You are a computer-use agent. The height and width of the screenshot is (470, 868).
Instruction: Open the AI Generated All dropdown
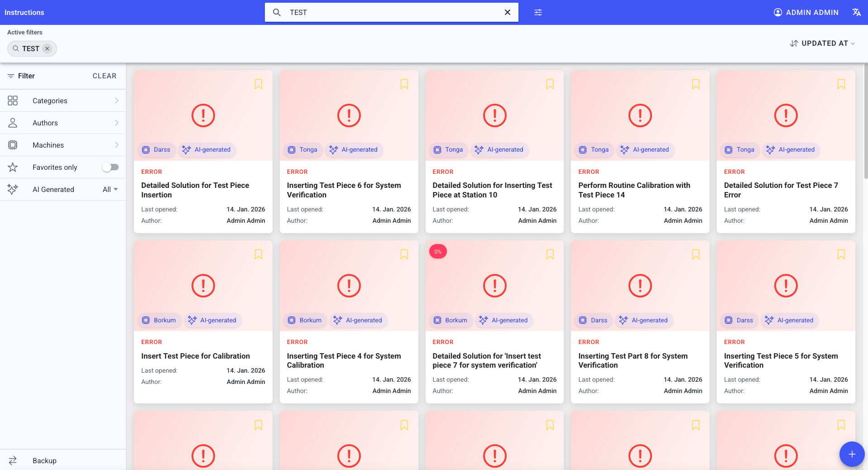click(110, 189)
